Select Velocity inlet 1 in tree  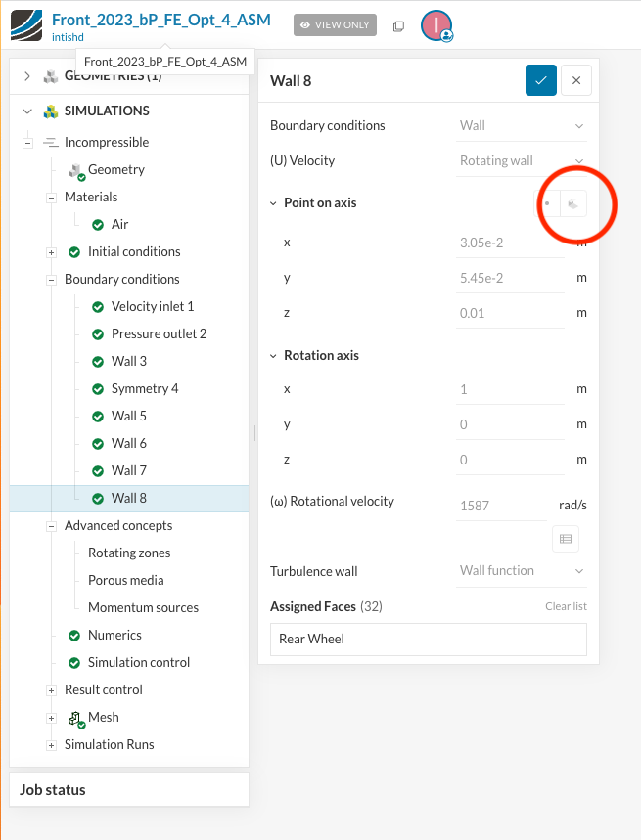(x=152, y=306)
